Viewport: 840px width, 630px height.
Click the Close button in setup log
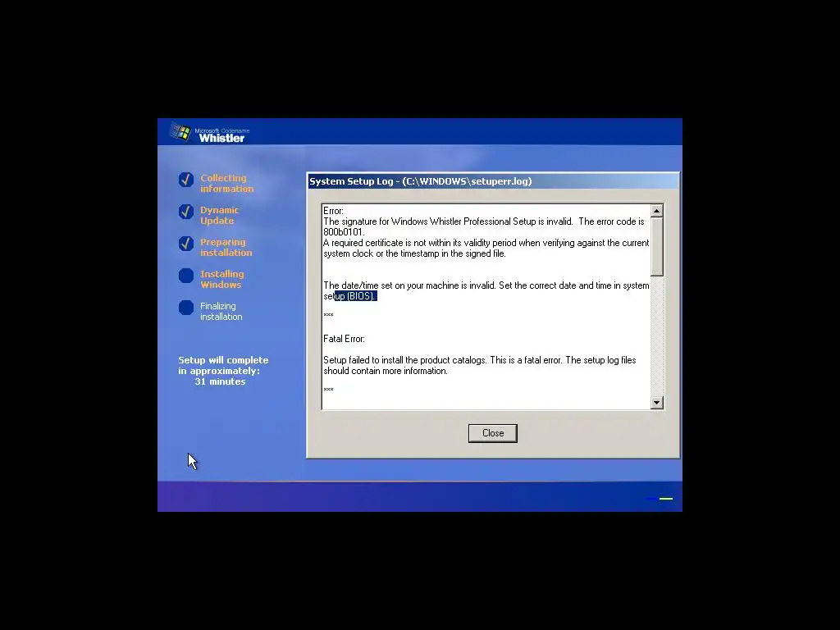click(x=492, y=433)
